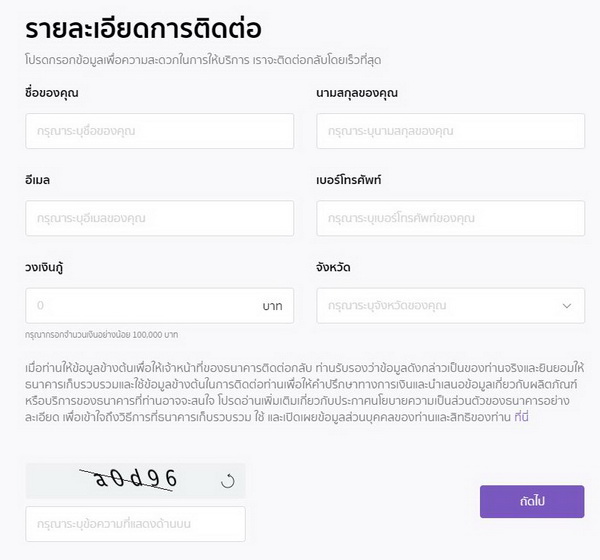600x560 pixels.
Task: Click the purple ถัดไป button
Action: pos(532,501)
